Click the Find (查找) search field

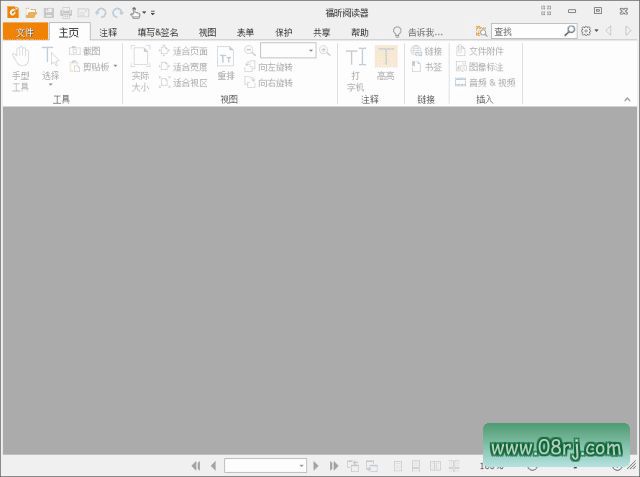pyautogui.click(x=527, y=31)
